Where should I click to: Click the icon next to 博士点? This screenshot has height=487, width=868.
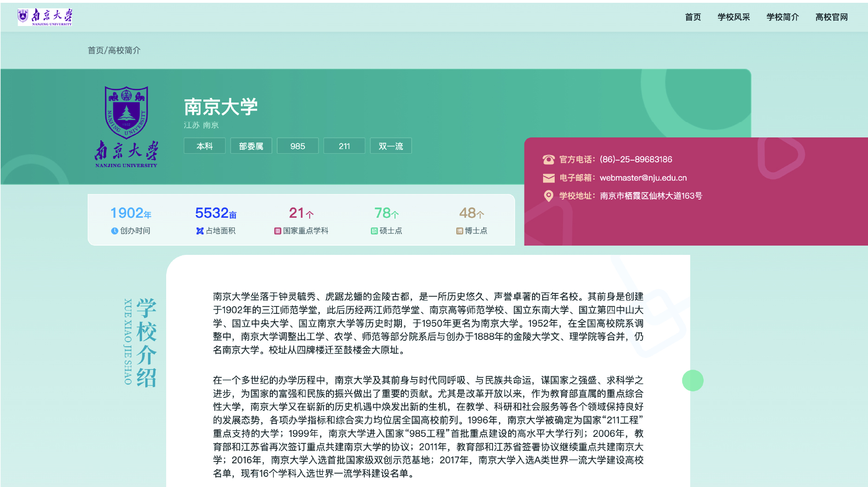coord(460,231)
